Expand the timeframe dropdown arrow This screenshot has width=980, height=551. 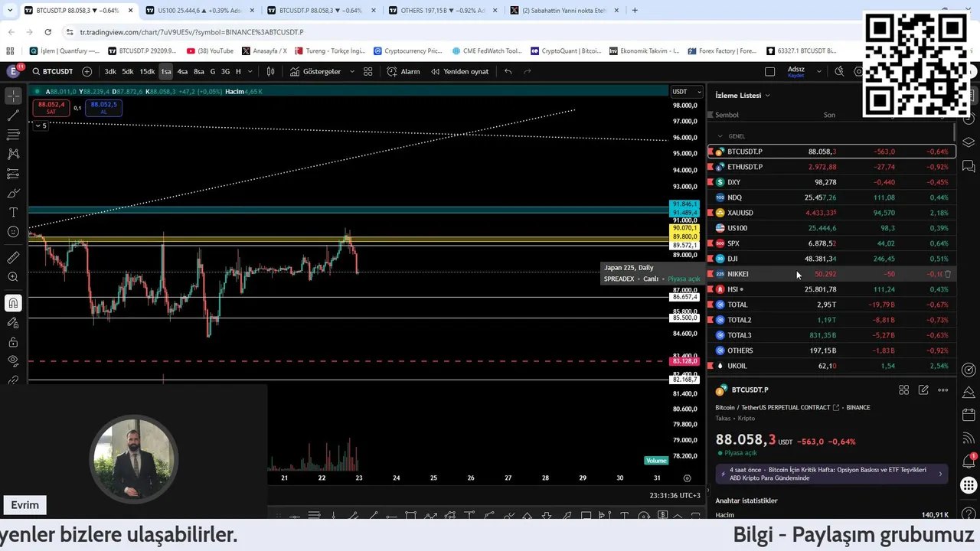(x=250, y=71)
